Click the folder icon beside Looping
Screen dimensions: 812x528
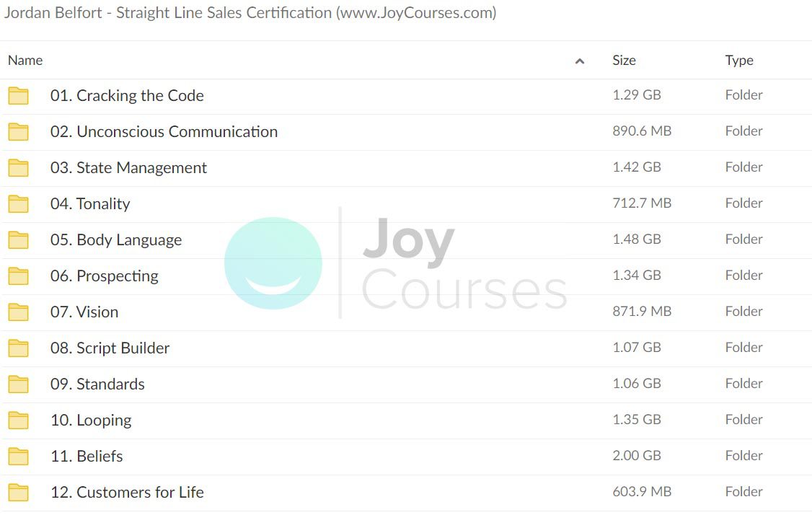tap(18, 421)
